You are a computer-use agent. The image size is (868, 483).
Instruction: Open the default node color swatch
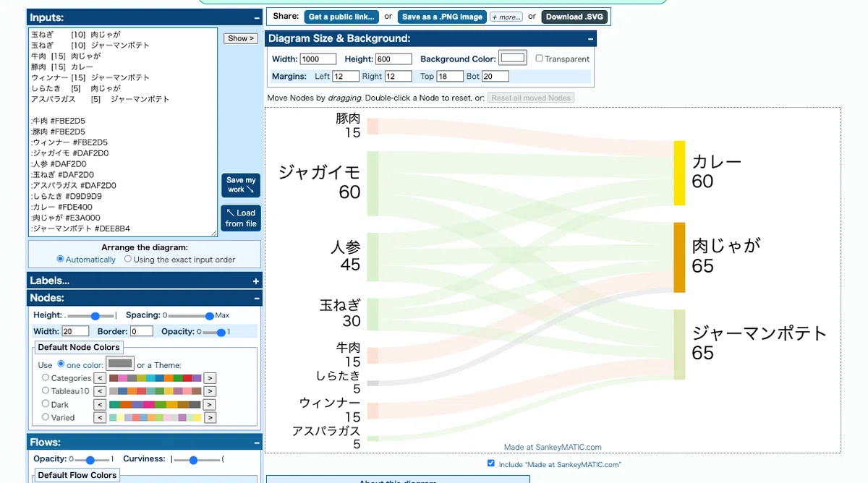(x=120, y=364)
